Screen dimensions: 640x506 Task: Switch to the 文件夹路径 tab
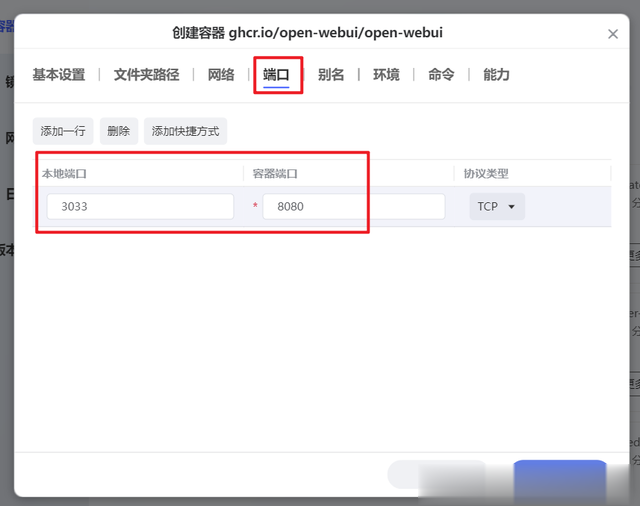tap(147, 75)
